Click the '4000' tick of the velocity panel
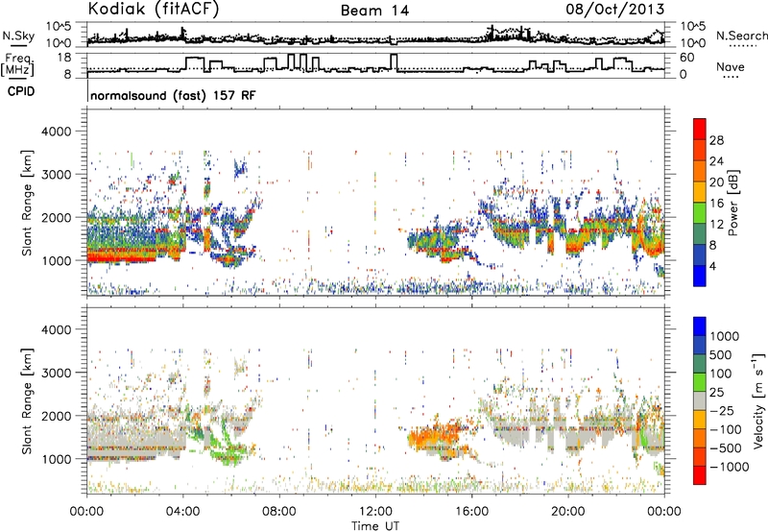 coord(57,329)
